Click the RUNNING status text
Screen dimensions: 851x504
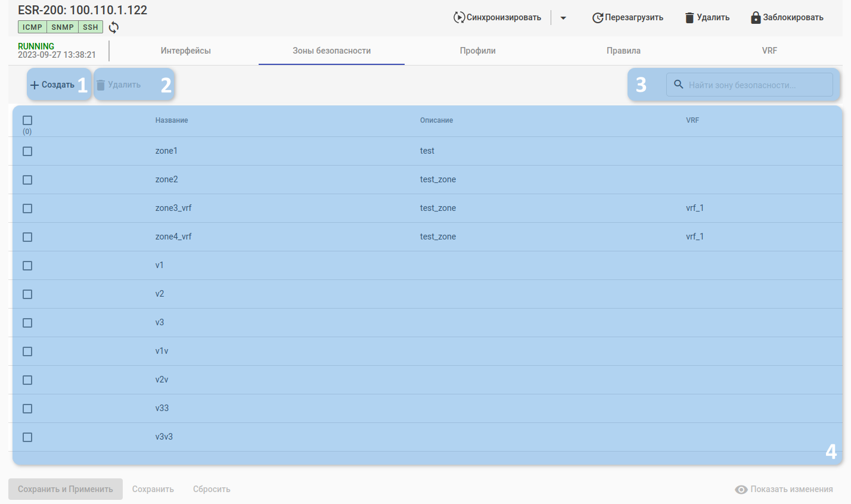point(36,46)
